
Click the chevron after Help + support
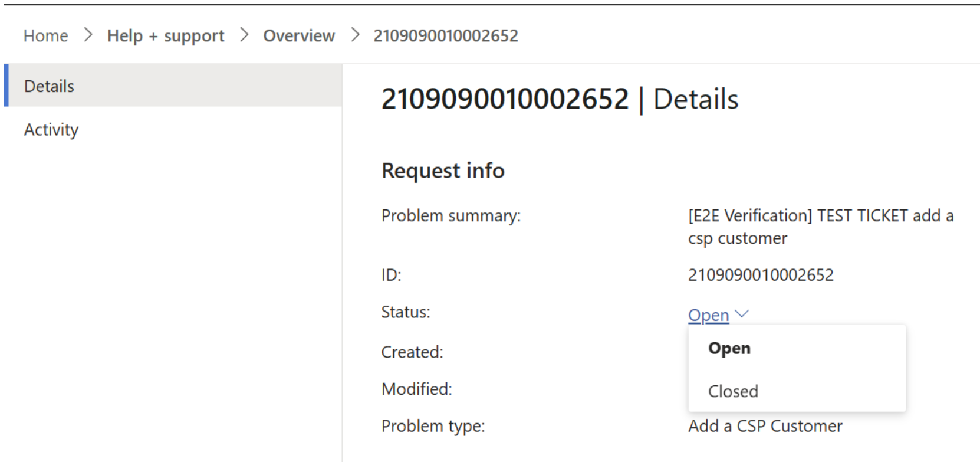coord(244,35)
